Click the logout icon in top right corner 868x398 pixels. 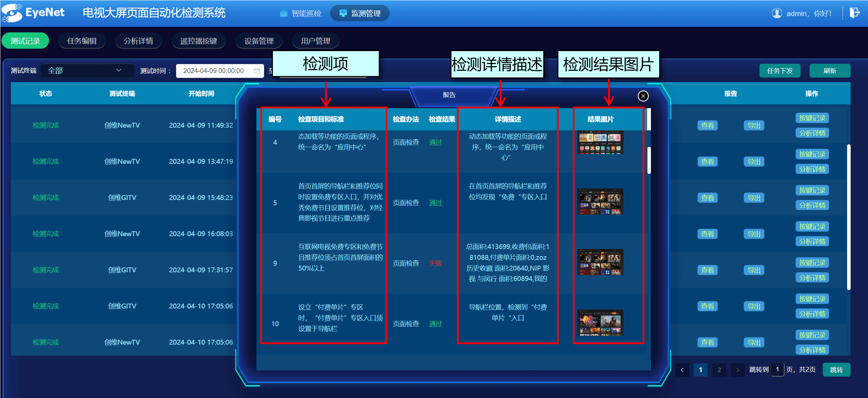[x=855, y=13]
